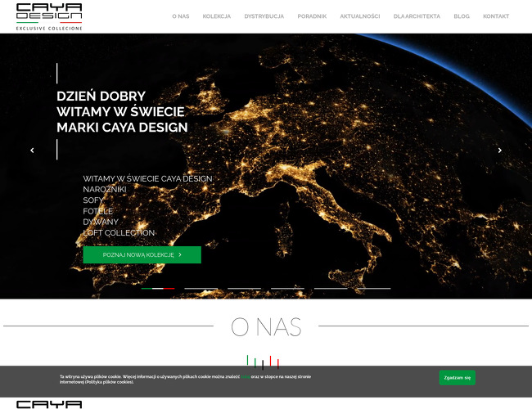Select the fifth slide indicator bar
This screenshot has height=409, width=532.
pyautogui.click(x=331, y=288)
